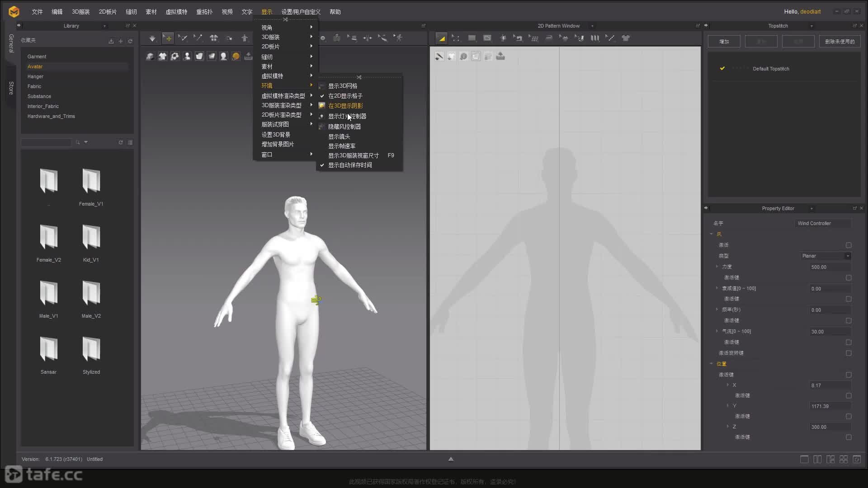This screenshot has width=868, height=488.
Task: Select 设置3D背景 menu item
Action: click(x=276, y=135)
